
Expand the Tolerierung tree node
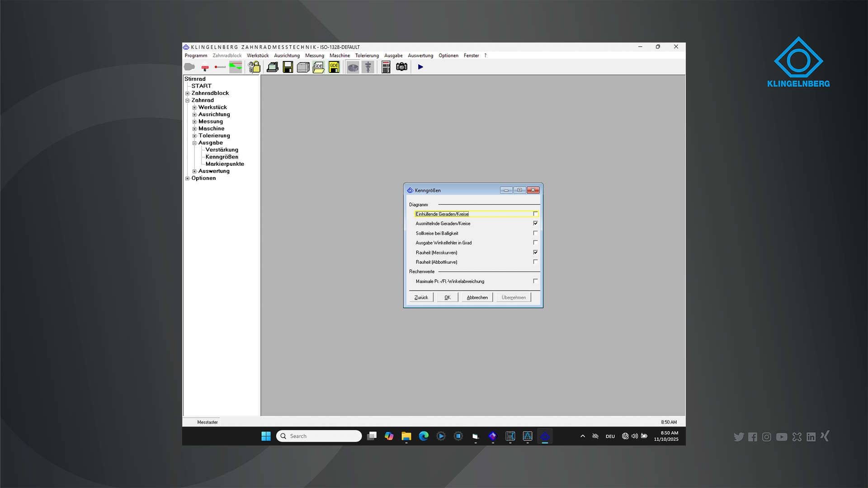pyautogui.click(x=194, y=136)
